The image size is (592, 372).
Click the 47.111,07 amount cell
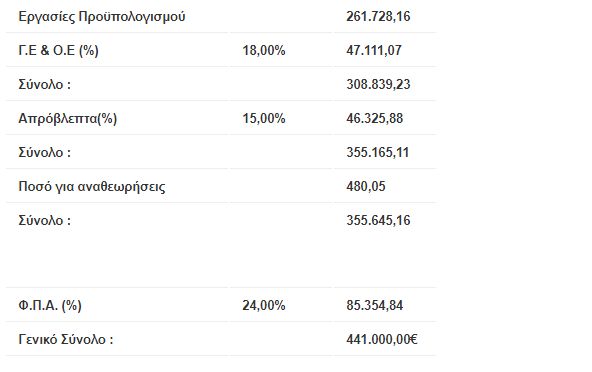pyautogui.click(x=374, y=51)
